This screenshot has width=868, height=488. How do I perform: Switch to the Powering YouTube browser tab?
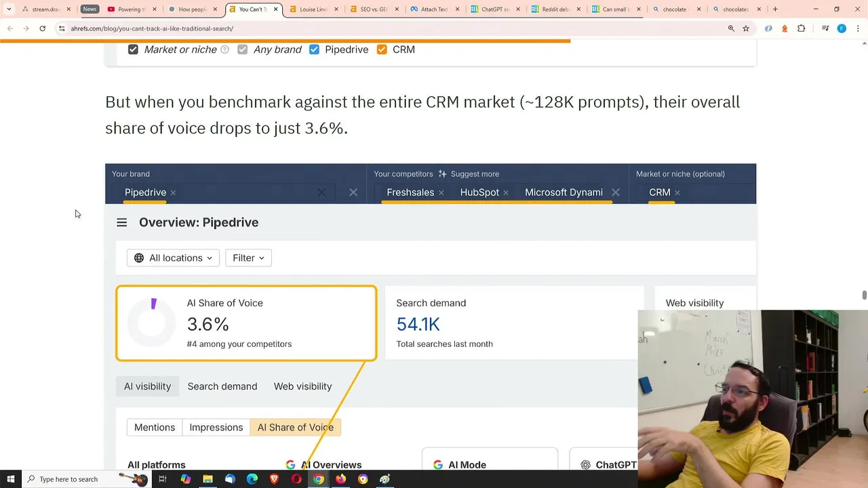[132, 9]
